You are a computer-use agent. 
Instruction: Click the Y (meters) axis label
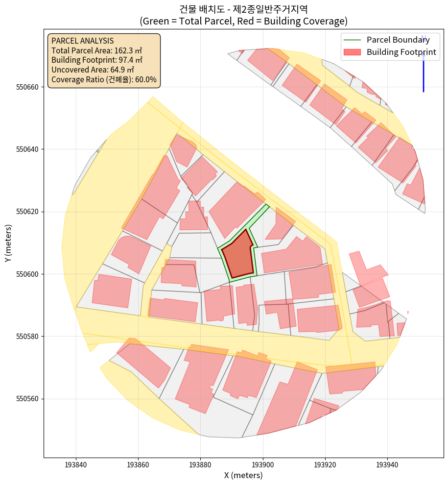point(8,243)
